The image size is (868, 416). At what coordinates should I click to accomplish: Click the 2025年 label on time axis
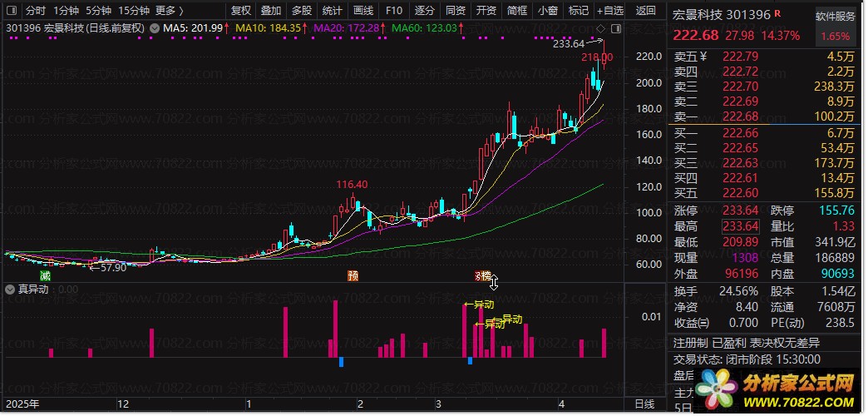click(22, 404)
